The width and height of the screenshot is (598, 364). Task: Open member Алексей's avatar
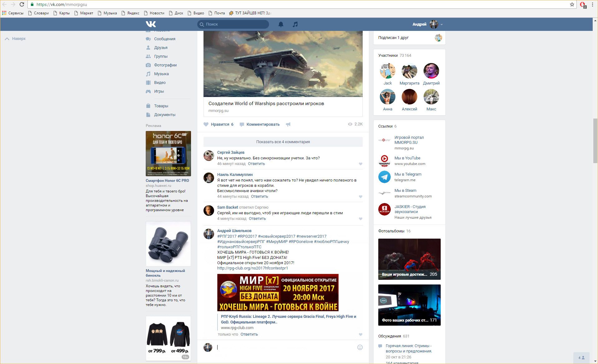[x=409, y=97]
